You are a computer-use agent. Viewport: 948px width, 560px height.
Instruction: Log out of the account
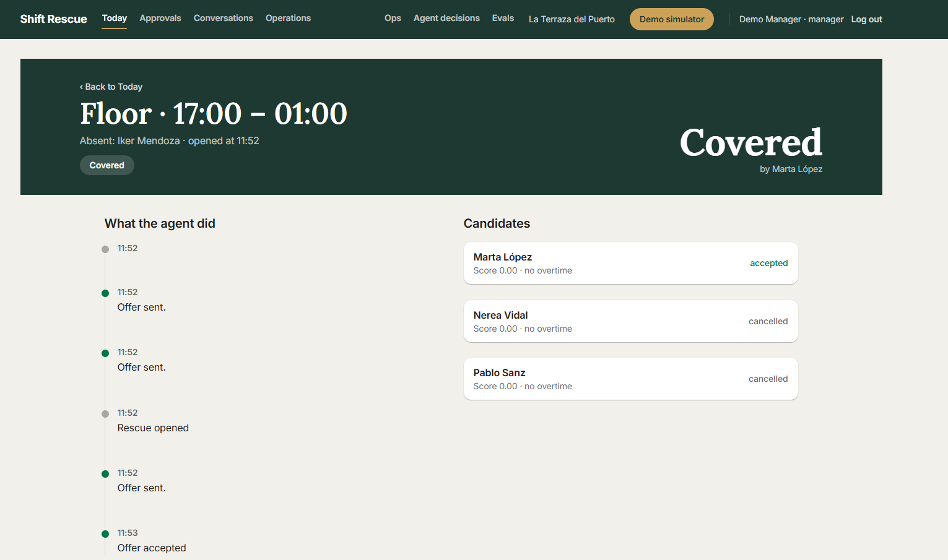pyautogui.click(x=866, y=19)
